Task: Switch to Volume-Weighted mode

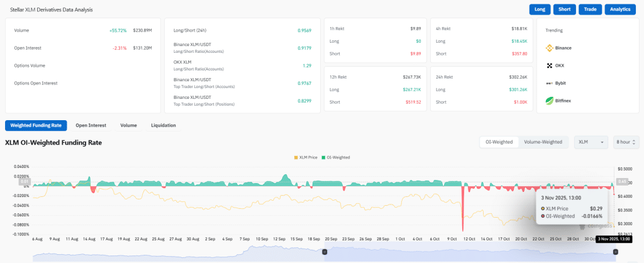Action: click(543, 142)
